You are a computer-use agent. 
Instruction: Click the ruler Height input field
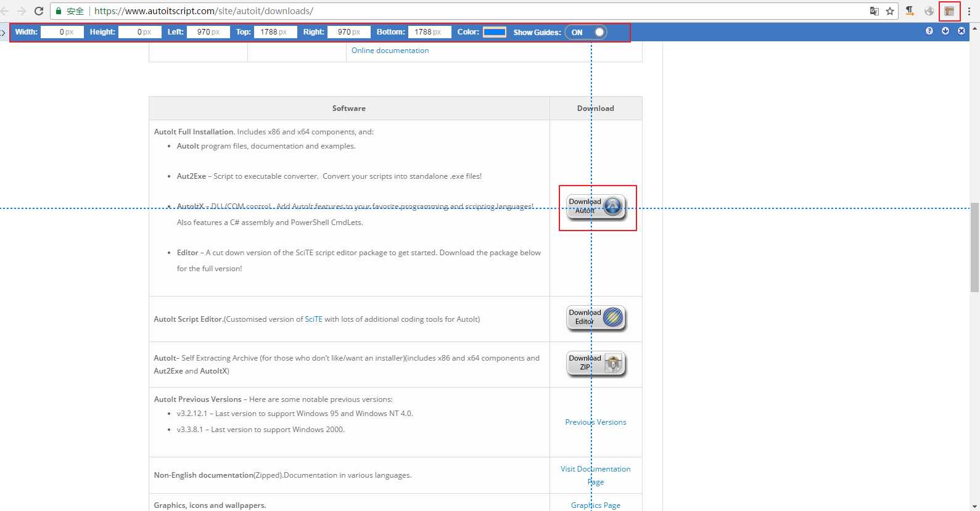pos(140,32)
